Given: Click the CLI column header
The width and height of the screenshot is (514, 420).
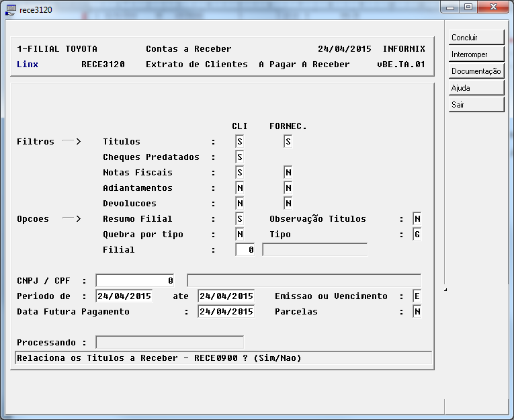Looking at the screenshot, I should [x=240, y=126].
